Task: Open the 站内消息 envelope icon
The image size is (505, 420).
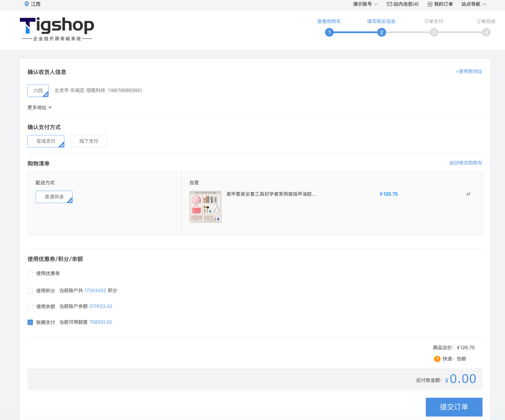Action: point(389,4)
